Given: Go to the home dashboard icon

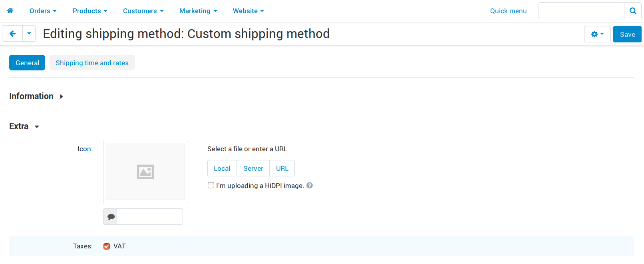Looking at the screenshot, I should point(10,11).
